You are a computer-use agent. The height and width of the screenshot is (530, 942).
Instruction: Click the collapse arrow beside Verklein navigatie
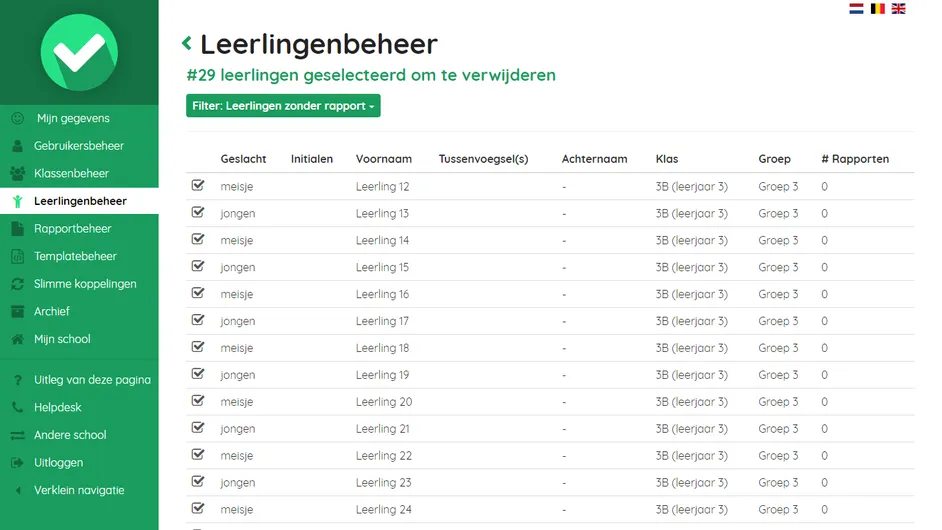(x=18, y=491)
